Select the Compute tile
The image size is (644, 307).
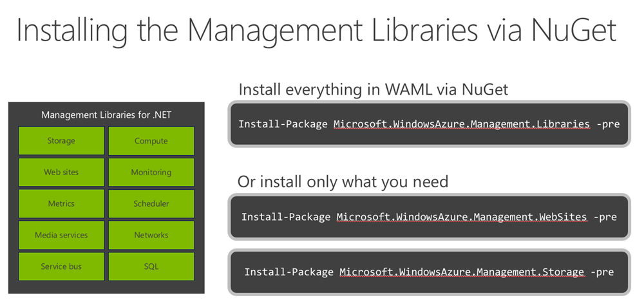pyautogui.click(x=151, y=141)
